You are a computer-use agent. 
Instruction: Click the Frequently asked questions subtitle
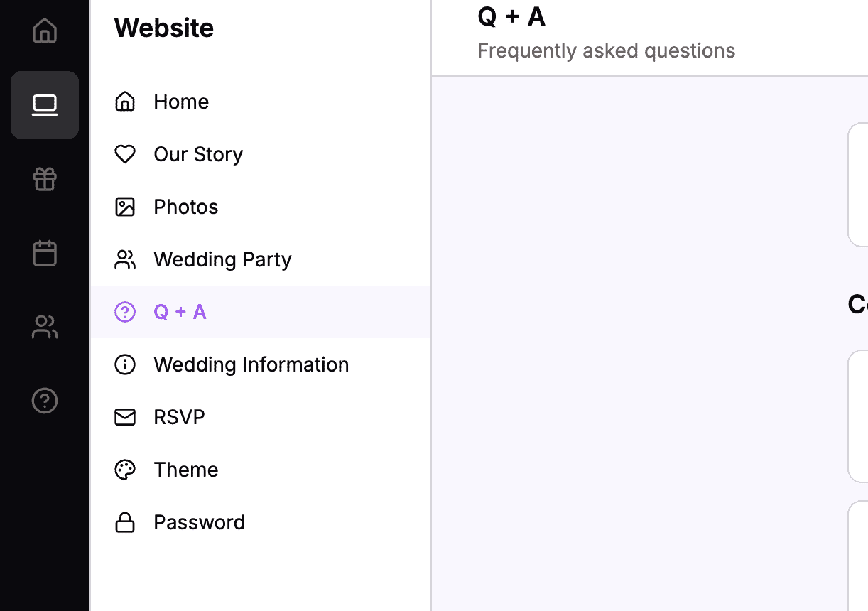pos(607,50)
